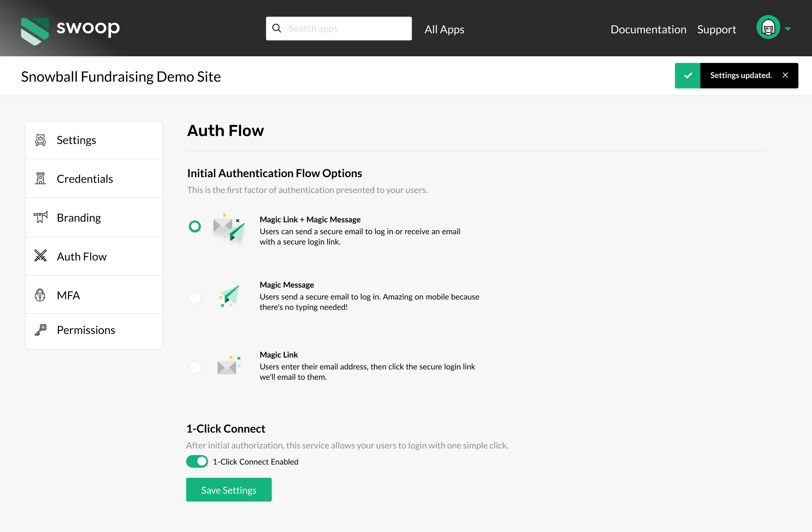Click the Swoop shield logo icon

(x=35, y=31)
